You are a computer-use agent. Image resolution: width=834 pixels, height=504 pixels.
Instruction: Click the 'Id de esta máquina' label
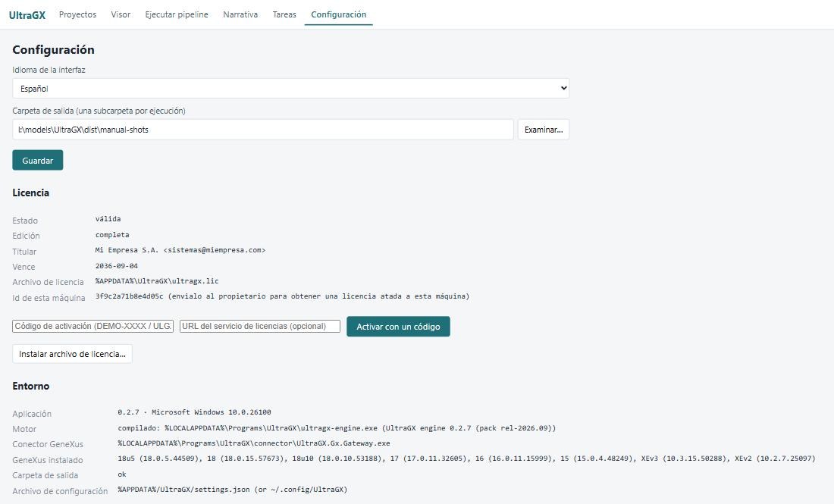49,298
